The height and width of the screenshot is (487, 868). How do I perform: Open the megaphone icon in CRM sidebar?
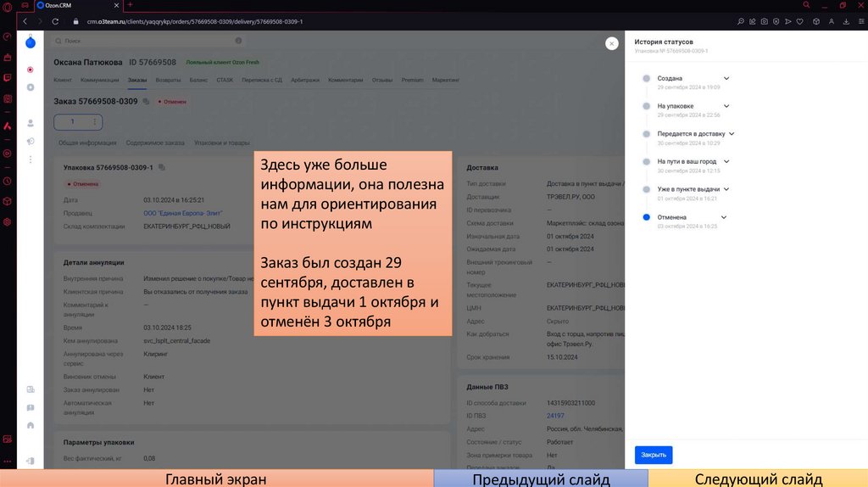click(31, 142)
